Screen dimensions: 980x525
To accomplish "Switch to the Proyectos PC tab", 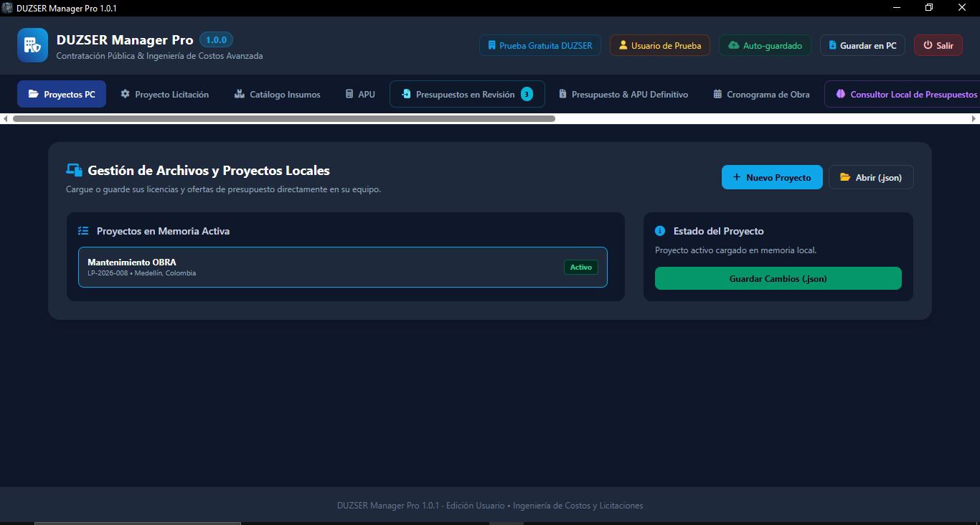I will click(62, 94).
